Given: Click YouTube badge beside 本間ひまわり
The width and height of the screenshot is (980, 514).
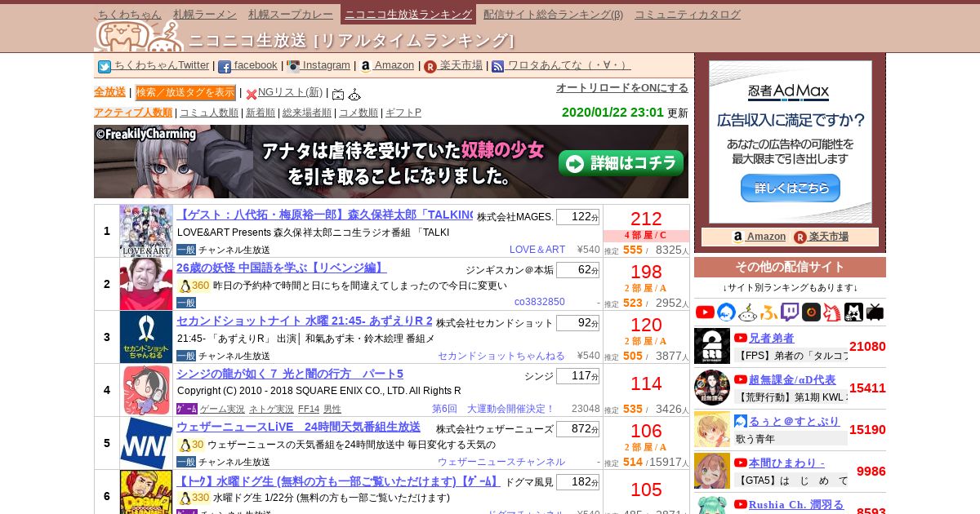Looking at the screenshot, I should [x=741, y=463].
